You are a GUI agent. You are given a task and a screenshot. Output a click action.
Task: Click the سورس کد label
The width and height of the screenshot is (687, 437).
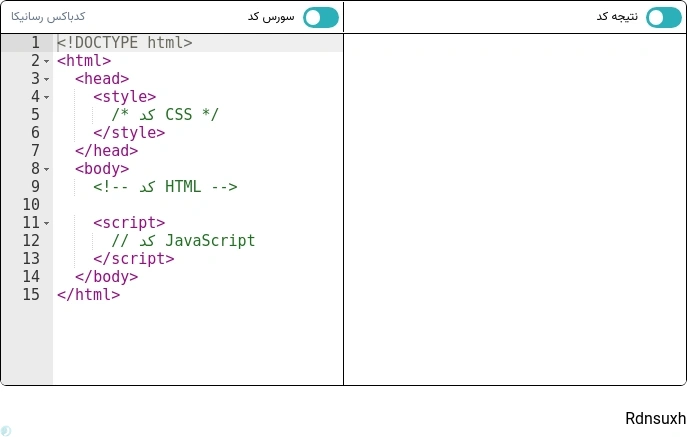[271, 17]
